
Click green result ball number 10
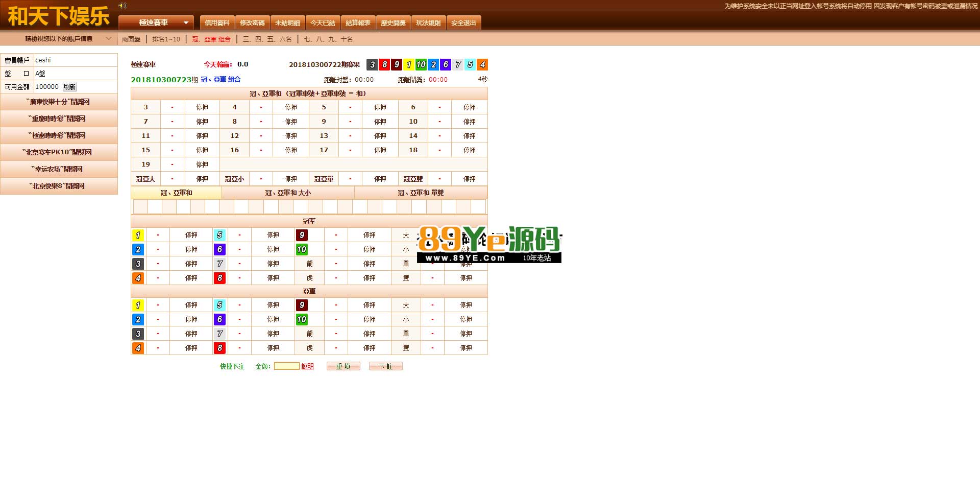tap(421, 64)
